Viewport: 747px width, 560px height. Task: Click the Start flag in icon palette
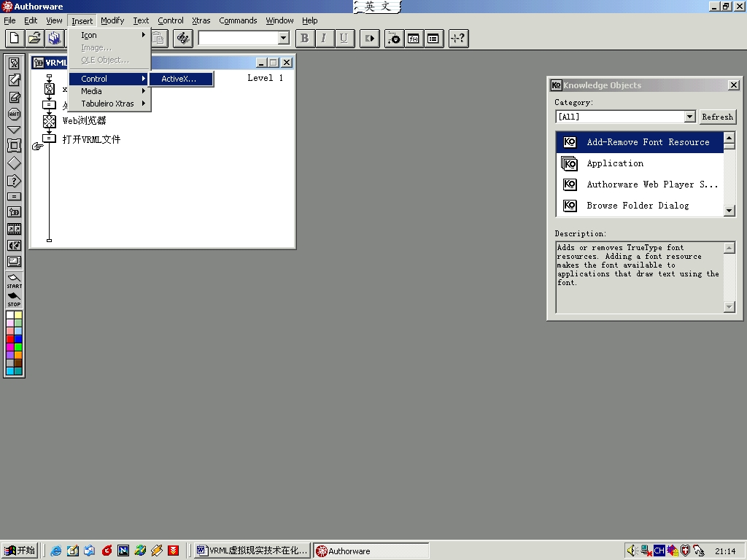[15, 281]
